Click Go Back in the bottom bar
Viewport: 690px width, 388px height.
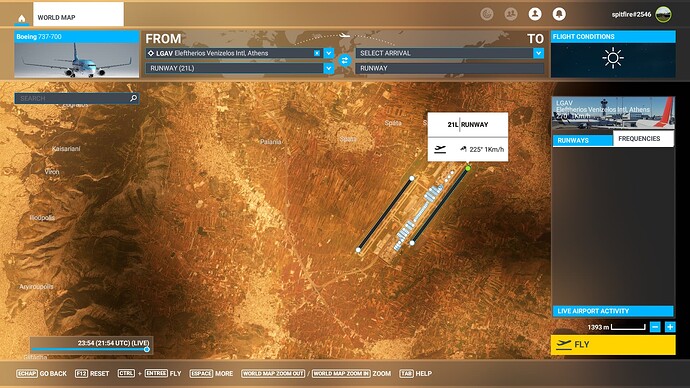pos(42,373)
